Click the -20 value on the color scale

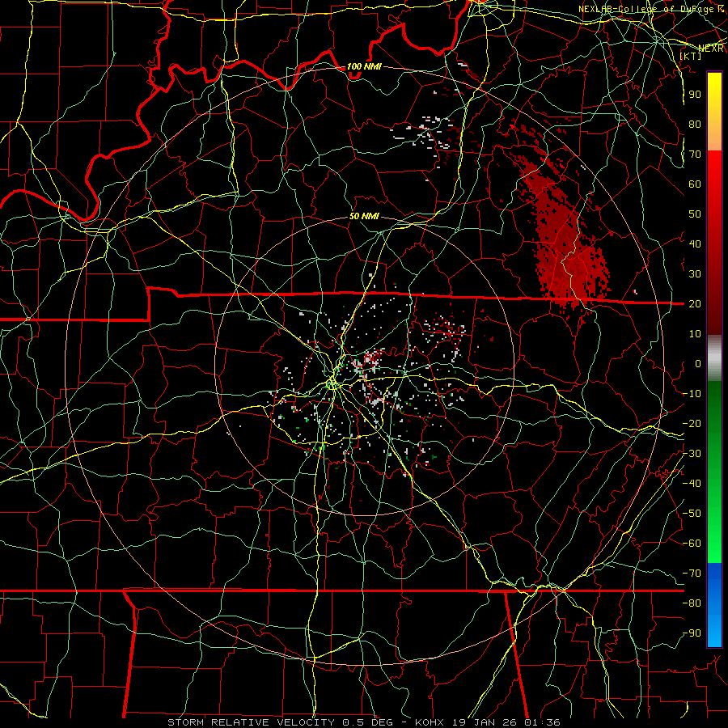(692, 423)
